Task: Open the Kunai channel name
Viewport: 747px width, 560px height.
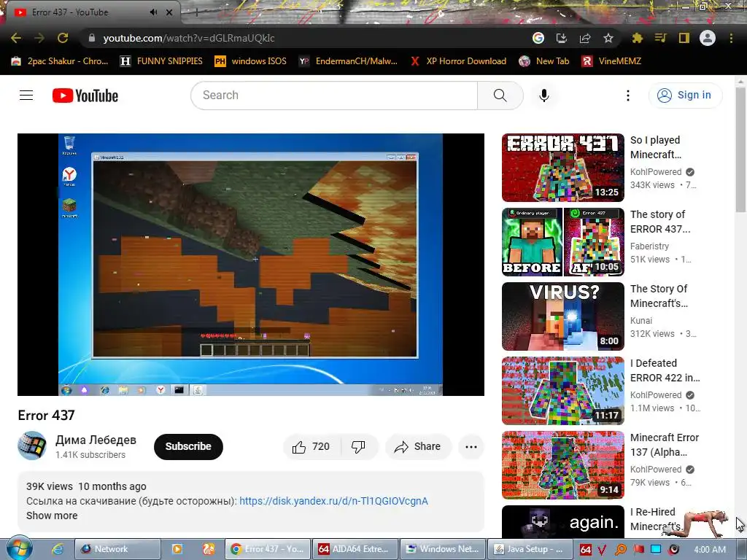Action: click(640, 321)
